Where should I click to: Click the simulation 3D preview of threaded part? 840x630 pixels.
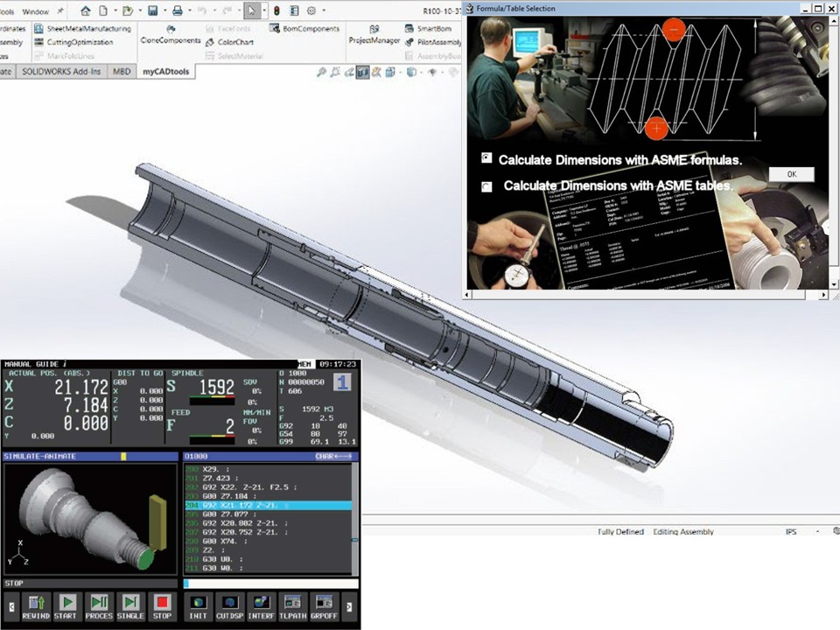click(x=90, y=519)
